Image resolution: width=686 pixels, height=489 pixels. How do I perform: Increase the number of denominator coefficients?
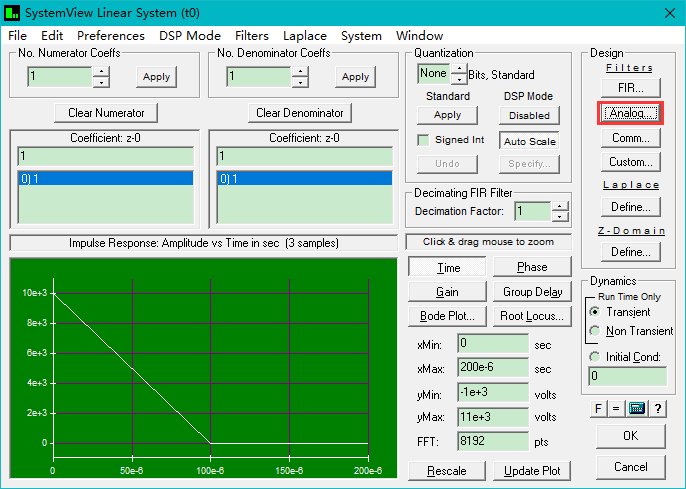pyautogui.click(x=300, y=71)
